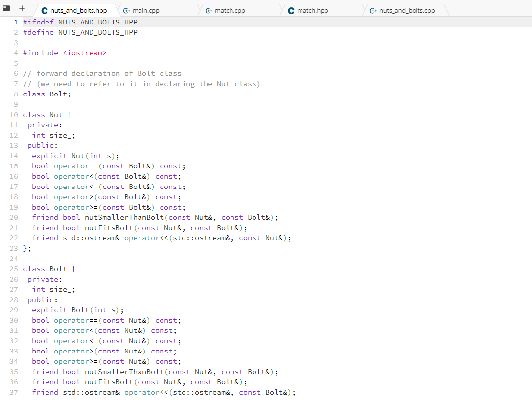This screenshot has width=532, height=400.
Task: Click 'nutSmallerThanBolt' on line 35
Action: click(x=124, y=372)
